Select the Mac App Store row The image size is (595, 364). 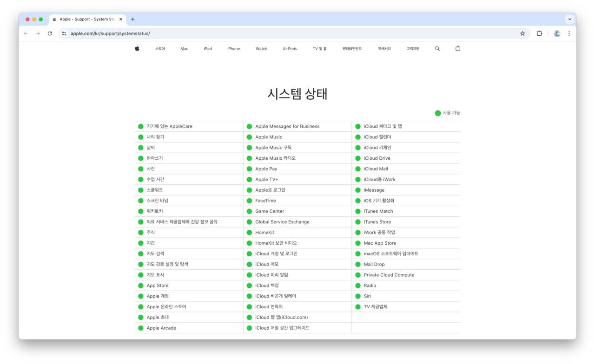click(406, 243)
